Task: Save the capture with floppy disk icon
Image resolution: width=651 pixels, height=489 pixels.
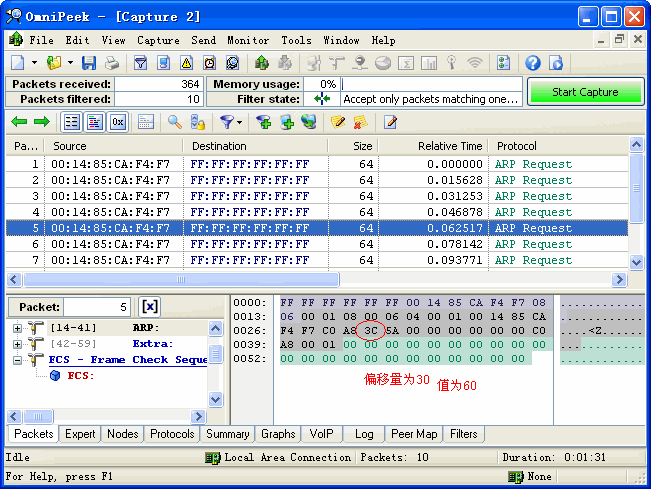Action: coord(89,63)
